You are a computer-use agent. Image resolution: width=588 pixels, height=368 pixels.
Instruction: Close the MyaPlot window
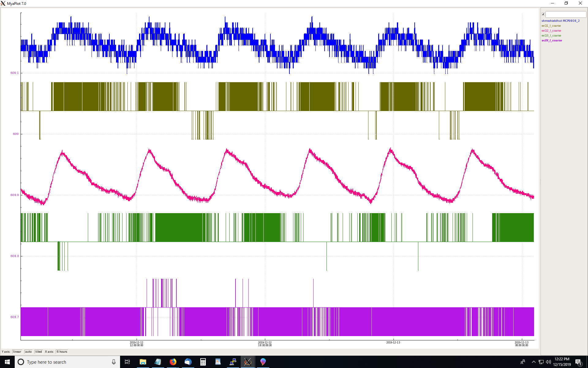click(x=580, y=3)
